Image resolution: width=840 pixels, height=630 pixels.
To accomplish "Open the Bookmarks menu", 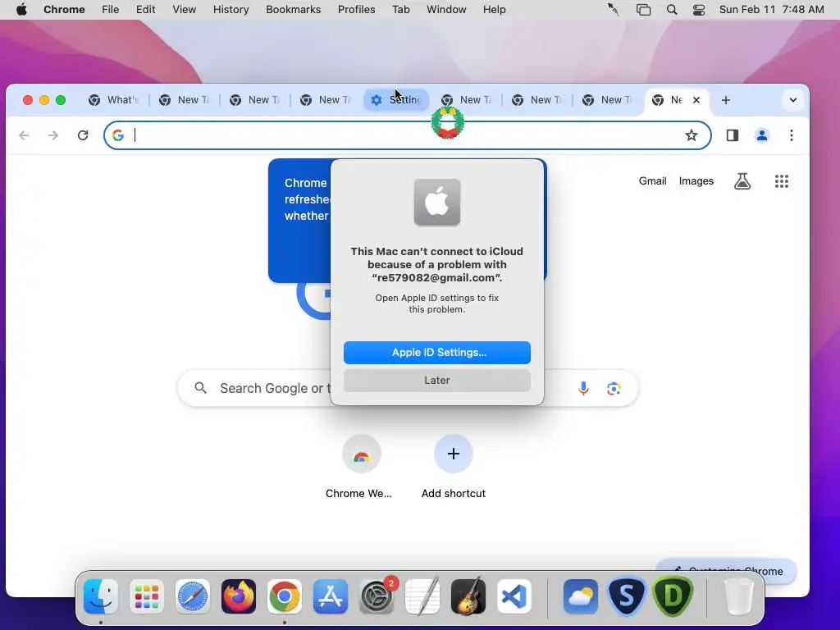I will click(293, 10).
